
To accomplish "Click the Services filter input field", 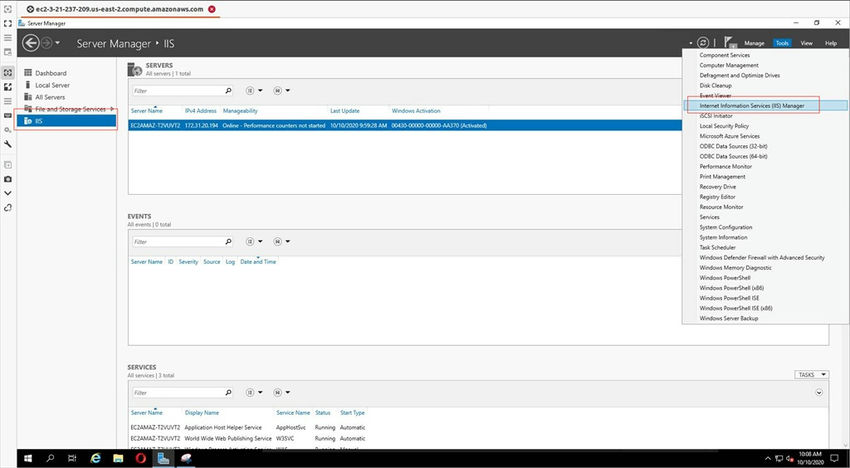I will tap(177, 392).
